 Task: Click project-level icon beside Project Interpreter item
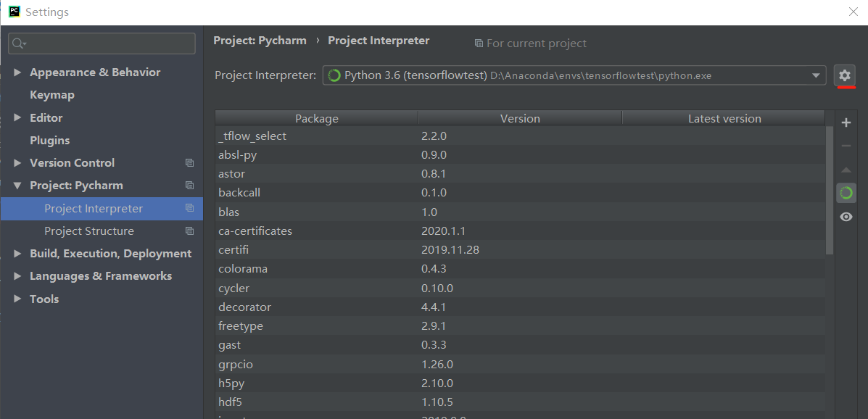coord(190,208)
